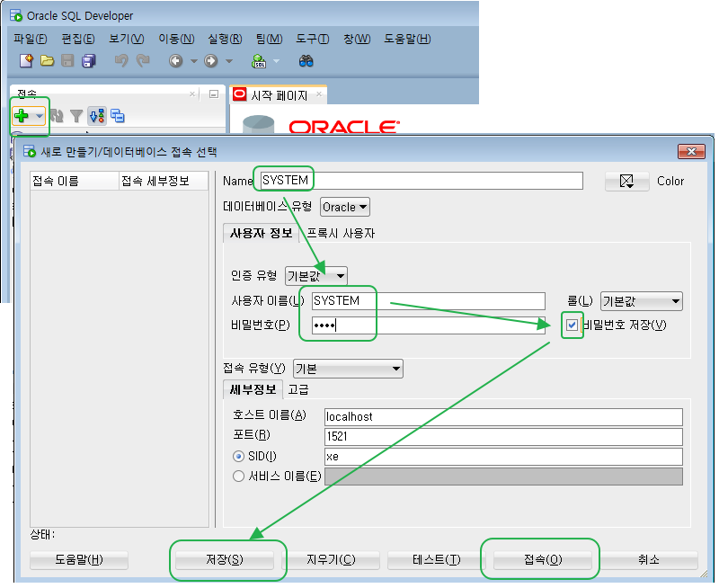Viewport: 719px width, 588px height.
Task: Open the SQL Worksheet toolbar icon
Action: (259, 61)
